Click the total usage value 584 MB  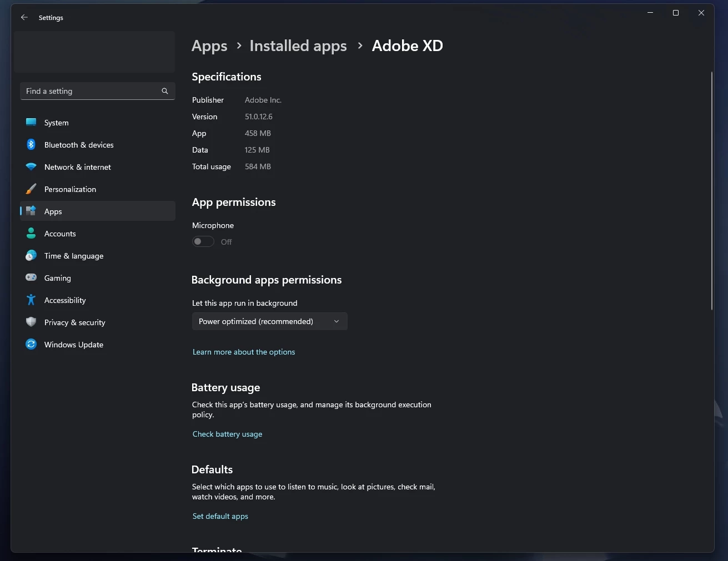[x=258, y=166]
